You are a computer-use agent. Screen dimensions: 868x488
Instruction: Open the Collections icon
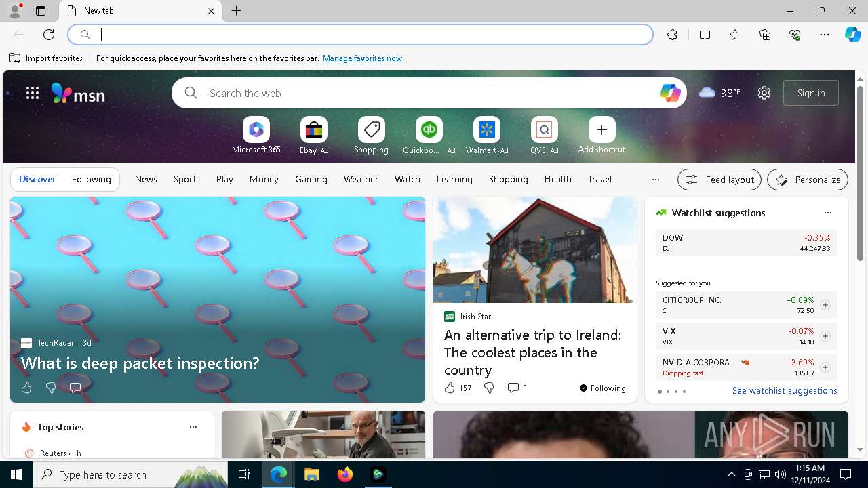765,35
